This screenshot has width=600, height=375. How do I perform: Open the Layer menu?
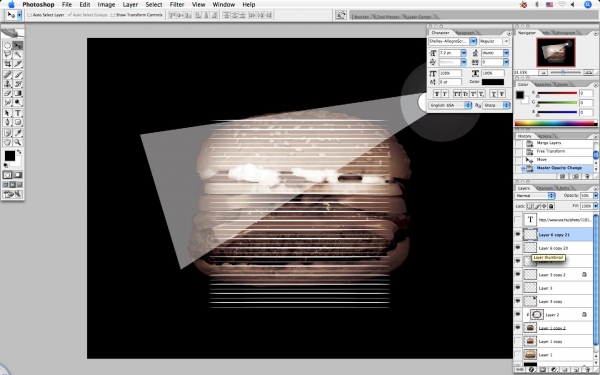(130, 5)
